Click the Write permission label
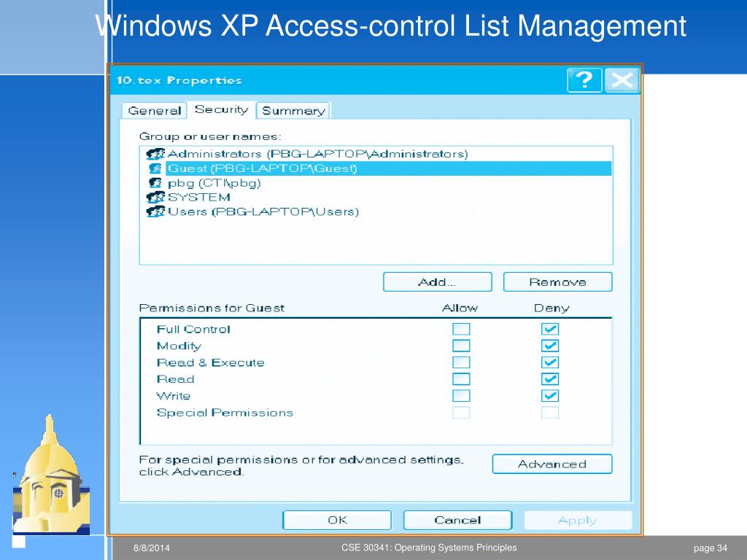Viewport: 747px width, 560px height. click(x=174, y=396)
